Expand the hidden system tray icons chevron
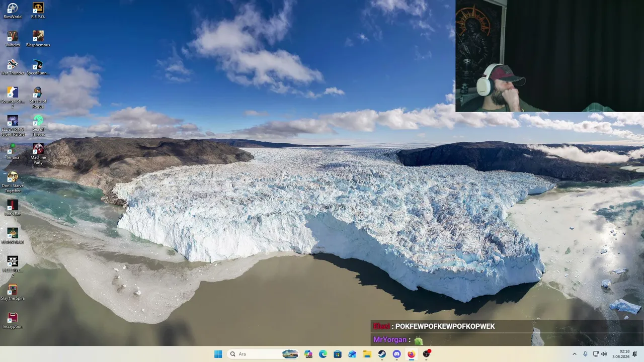 click(x=575, y=354)
